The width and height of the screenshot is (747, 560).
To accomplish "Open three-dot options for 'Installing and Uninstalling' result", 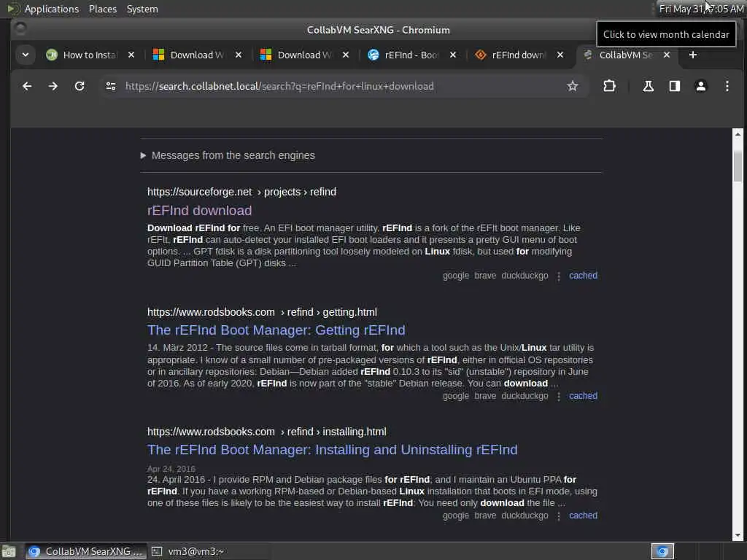I will pyautogui.click(x=559, y=516).
